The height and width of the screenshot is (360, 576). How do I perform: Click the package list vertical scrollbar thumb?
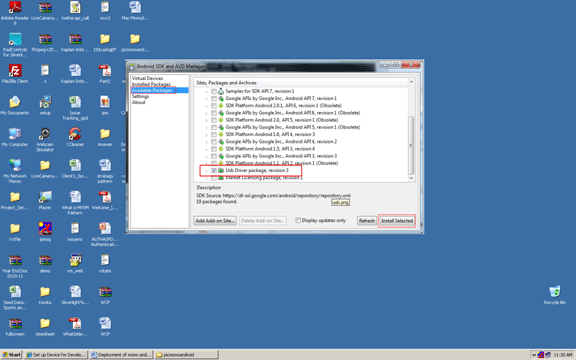(x=411, y=145)
